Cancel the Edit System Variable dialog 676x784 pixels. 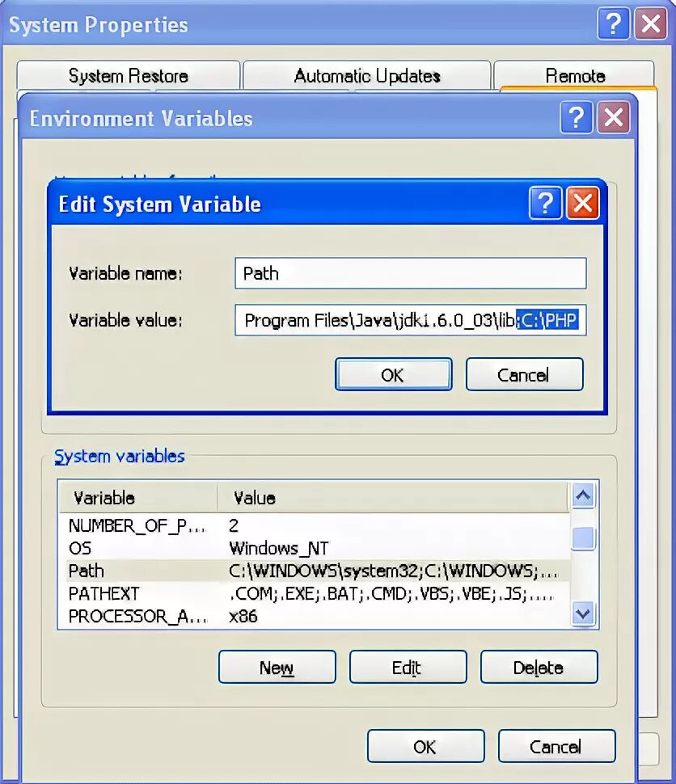524,373
